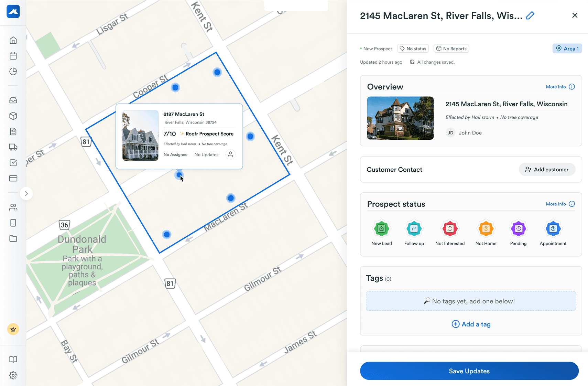Click the No Reports button
Image resolution: width=588 pixels, height=386 pixels.
tap(451, 49)
